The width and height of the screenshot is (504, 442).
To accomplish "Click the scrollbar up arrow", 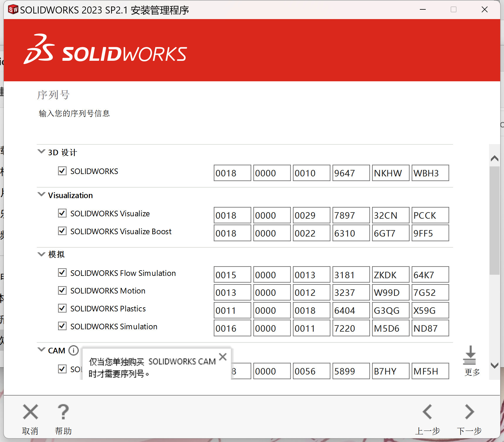I will coord(495,158).
